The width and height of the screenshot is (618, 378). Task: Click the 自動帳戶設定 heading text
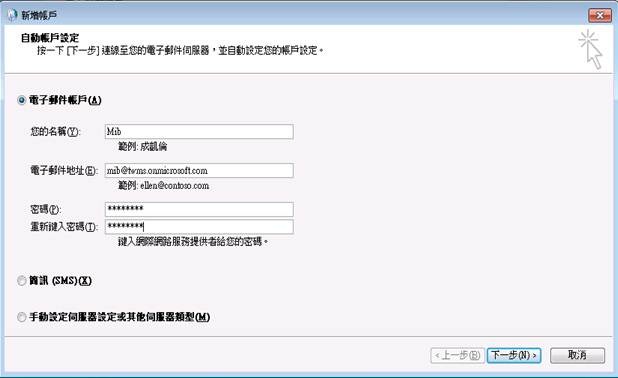click(x=50, y=38)
